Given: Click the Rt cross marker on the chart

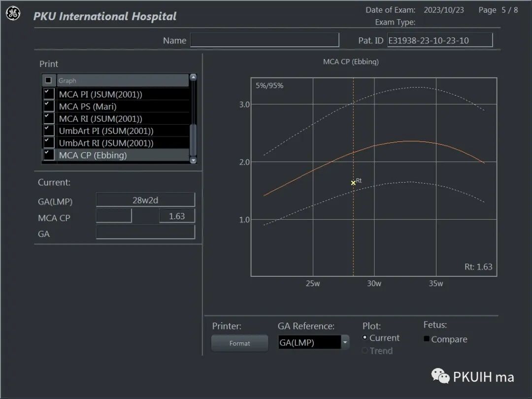Looking at the screenshot, I should click(x=353, y=183).
